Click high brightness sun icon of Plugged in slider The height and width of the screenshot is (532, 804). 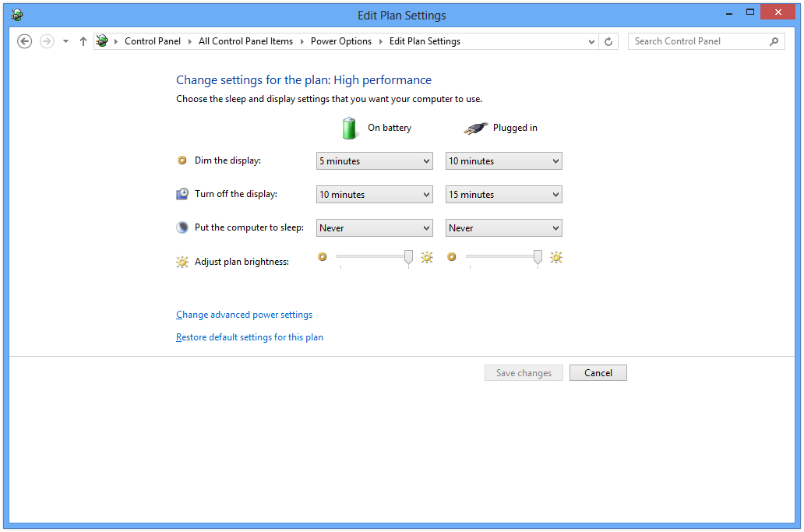(555, 257)
